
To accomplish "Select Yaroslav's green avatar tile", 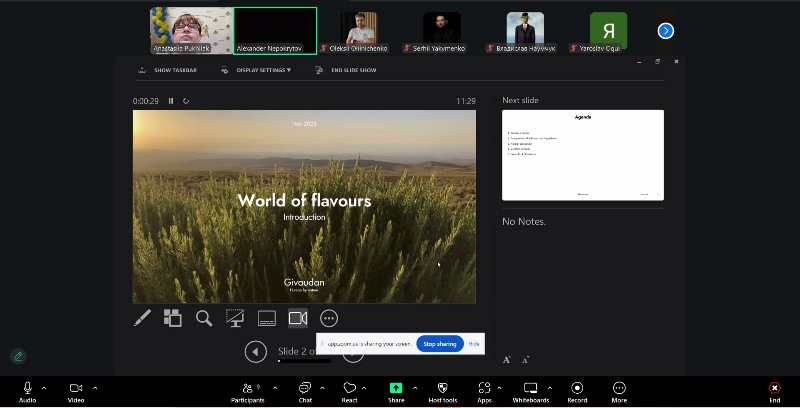I will [x=608, y=31].
